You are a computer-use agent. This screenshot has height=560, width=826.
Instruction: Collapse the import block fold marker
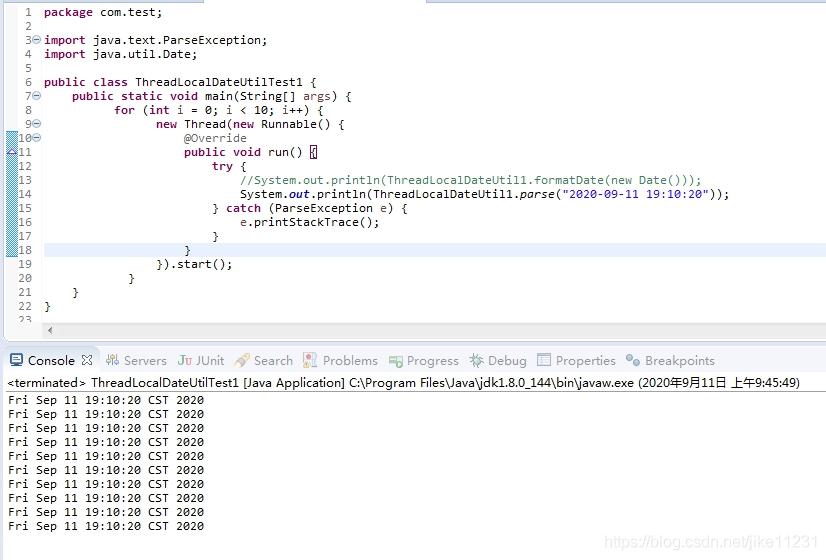click(36, 40)
